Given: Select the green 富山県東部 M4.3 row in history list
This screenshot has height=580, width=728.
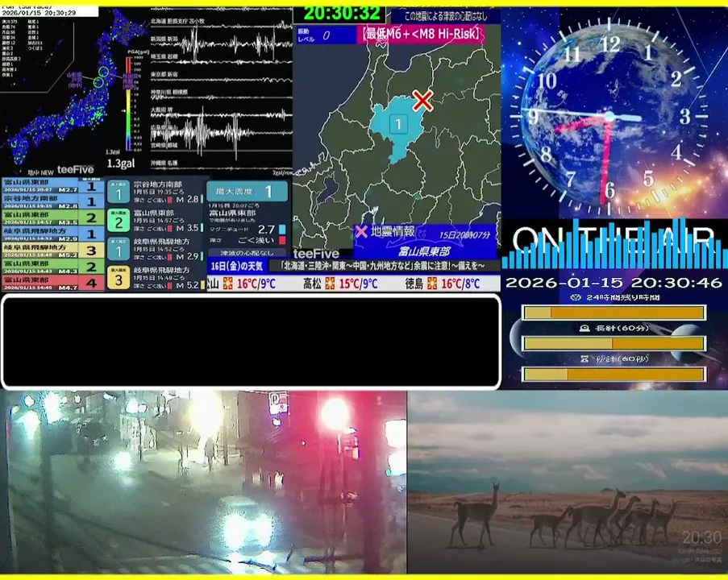Looking at the screenshot, I should tap(52, 267).
